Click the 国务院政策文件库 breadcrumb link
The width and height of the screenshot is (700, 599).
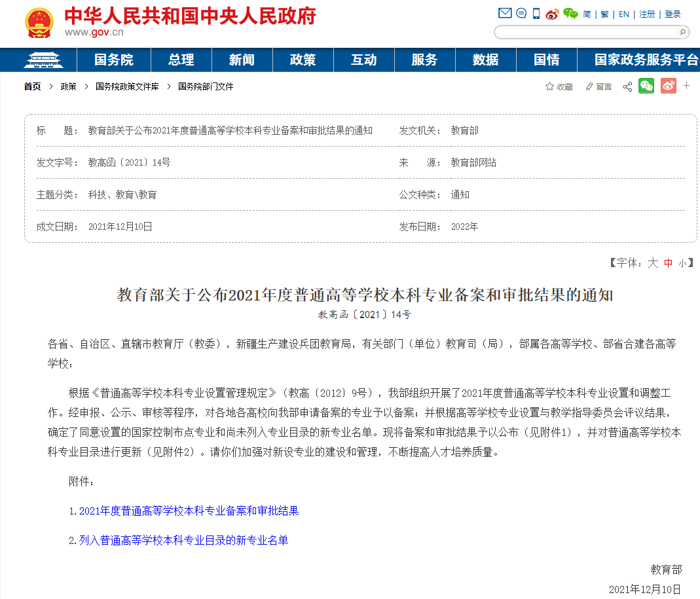pyautogui.click(x=127, y=86)
